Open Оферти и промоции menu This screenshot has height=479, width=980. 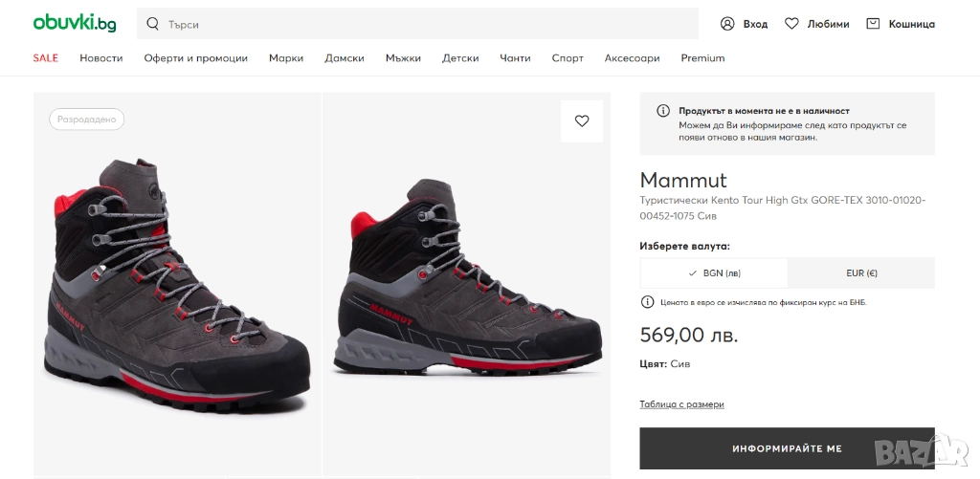tap(196, 58)
